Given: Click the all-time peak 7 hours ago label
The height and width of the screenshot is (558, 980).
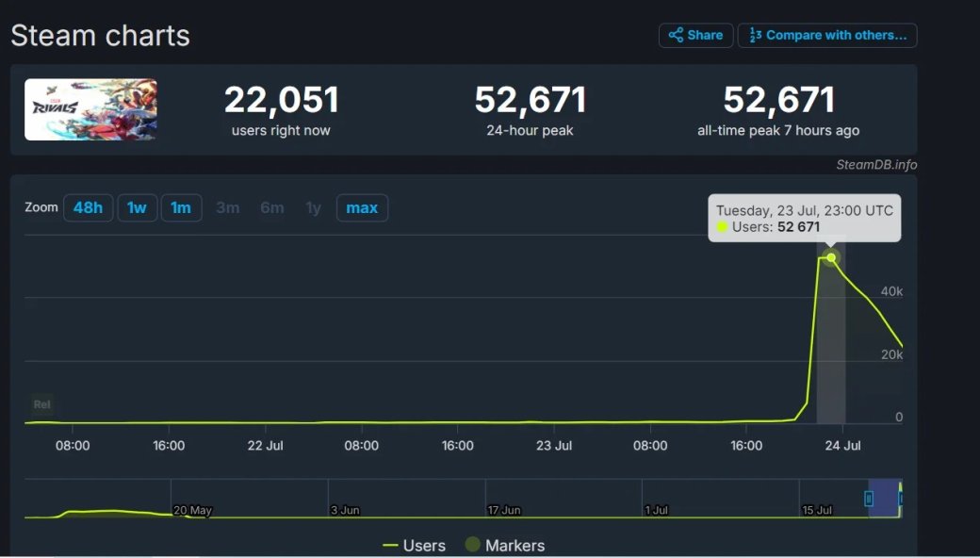Looking at the screenshot, I should coord(778,131).
